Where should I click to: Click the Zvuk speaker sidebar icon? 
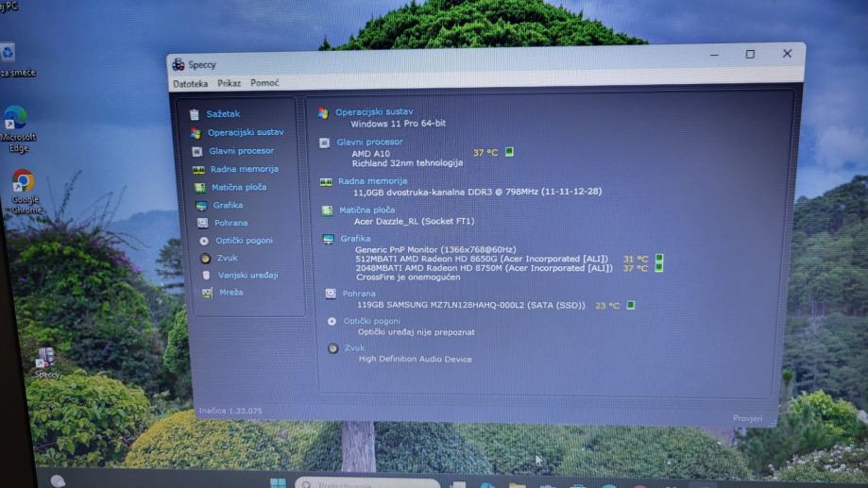pyautogui.click(x=205, y=258)
